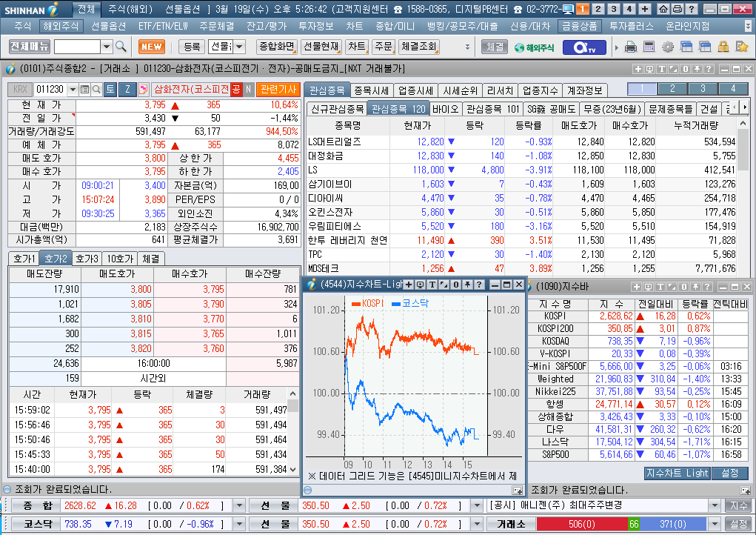The width and height of the screenshot is (756, 535).
Task: Open the alpha TV button in the toolbar
Action: tap(584, 47)
